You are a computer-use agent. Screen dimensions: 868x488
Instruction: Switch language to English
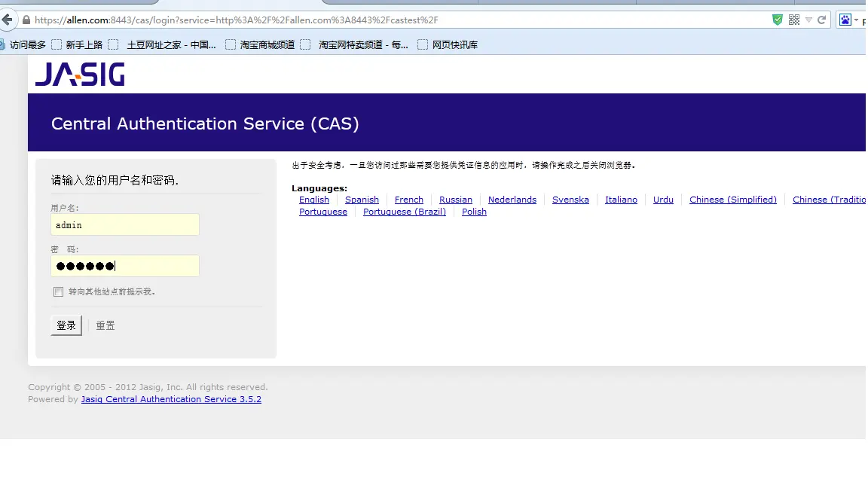pos(314,200)
